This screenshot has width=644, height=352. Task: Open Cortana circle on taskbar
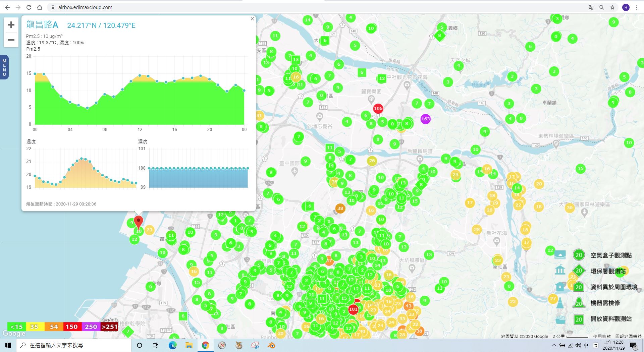click(140, 345)
